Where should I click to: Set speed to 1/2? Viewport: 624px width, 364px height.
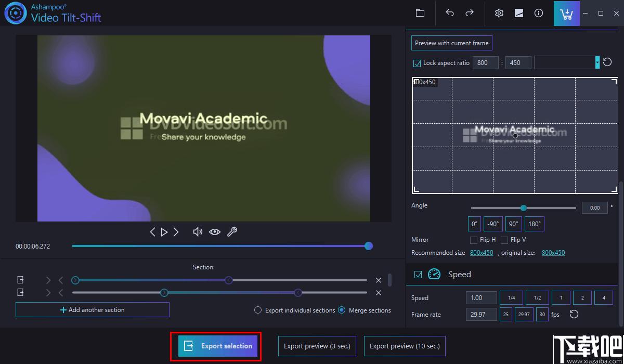537,298
